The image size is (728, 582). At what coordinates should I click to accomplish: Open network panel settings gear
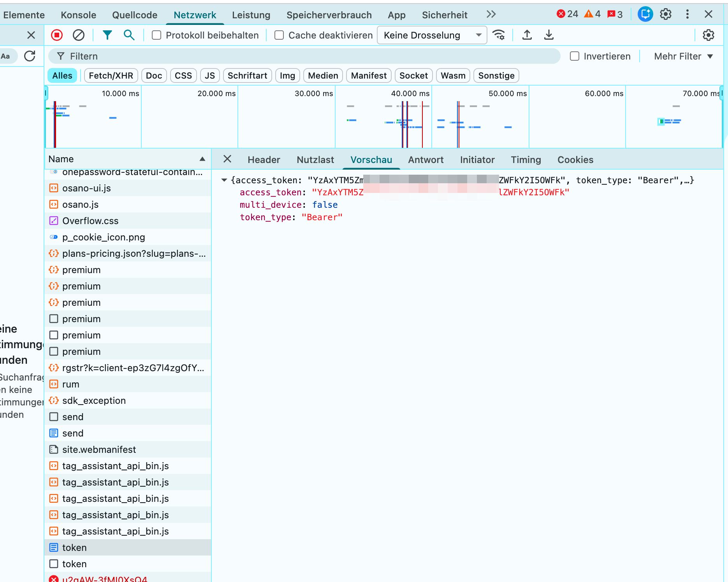point(708,35)
